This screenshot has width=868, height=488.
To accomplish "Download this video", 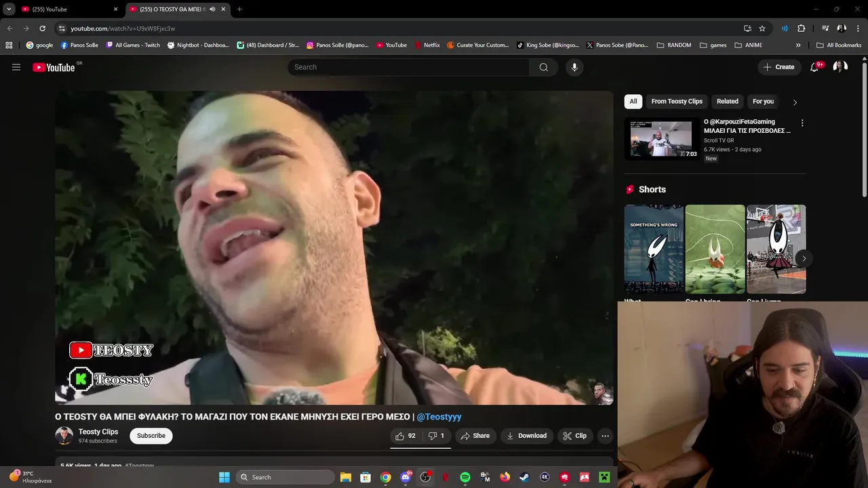I will pyautogui.click(x=527, y=436).
